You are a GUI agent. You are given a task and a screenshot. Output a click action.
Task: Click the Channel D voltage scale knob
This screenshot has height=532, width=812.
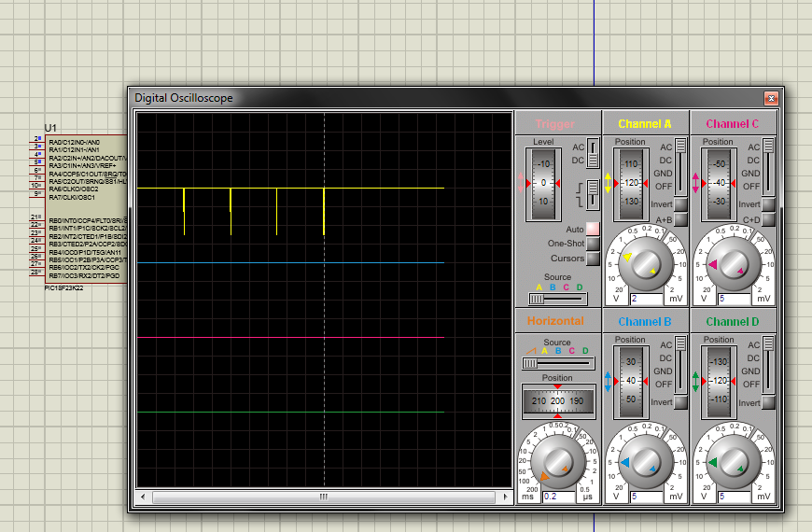[x=734, y=462]
